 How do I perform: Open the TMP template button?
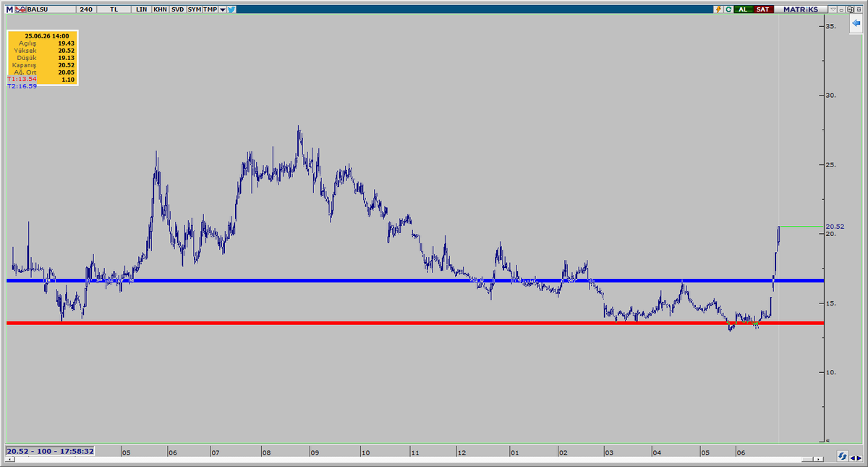(x=210, y=9)
